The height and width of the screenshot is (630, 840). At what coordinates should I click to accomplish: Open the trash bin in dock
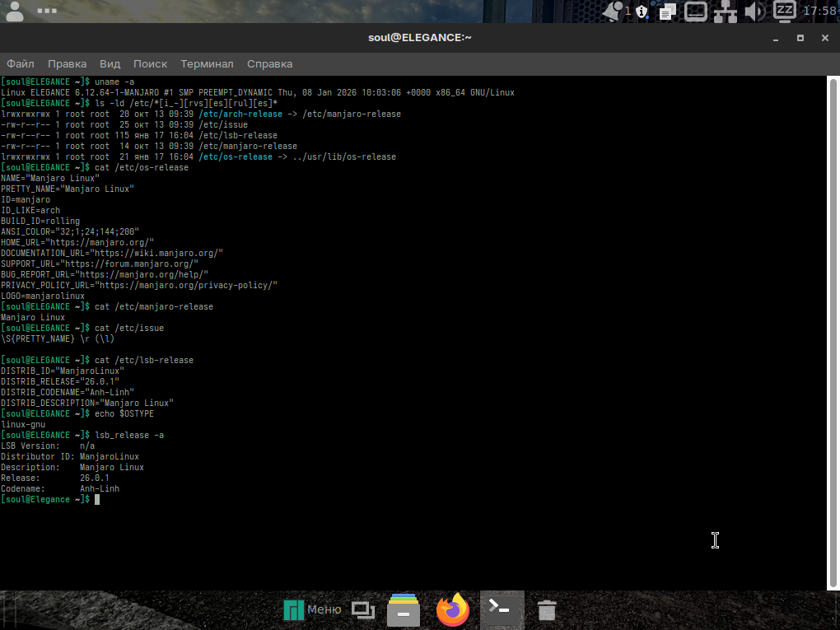547,610
